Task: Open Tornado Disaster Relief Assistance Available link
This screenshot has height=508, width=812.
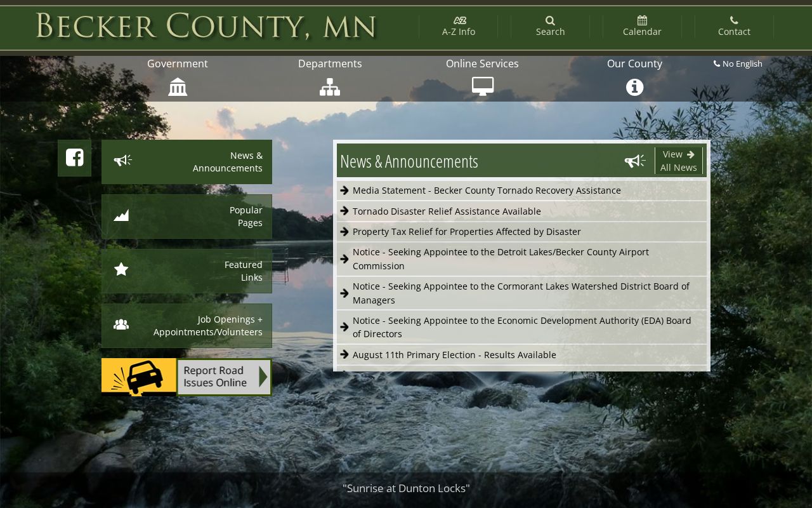Action: (x=447, y=211)
